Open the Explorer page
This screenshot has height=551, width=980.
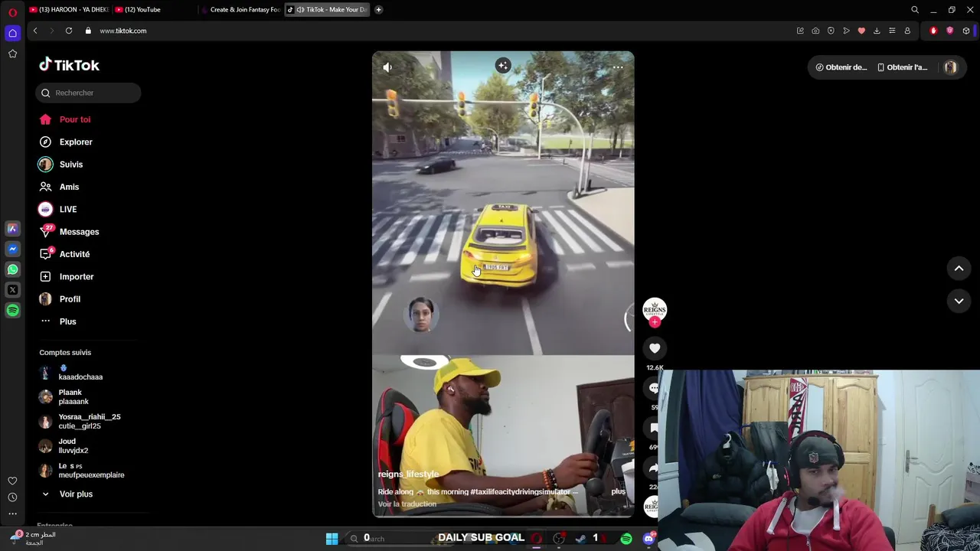pos(76,142)
